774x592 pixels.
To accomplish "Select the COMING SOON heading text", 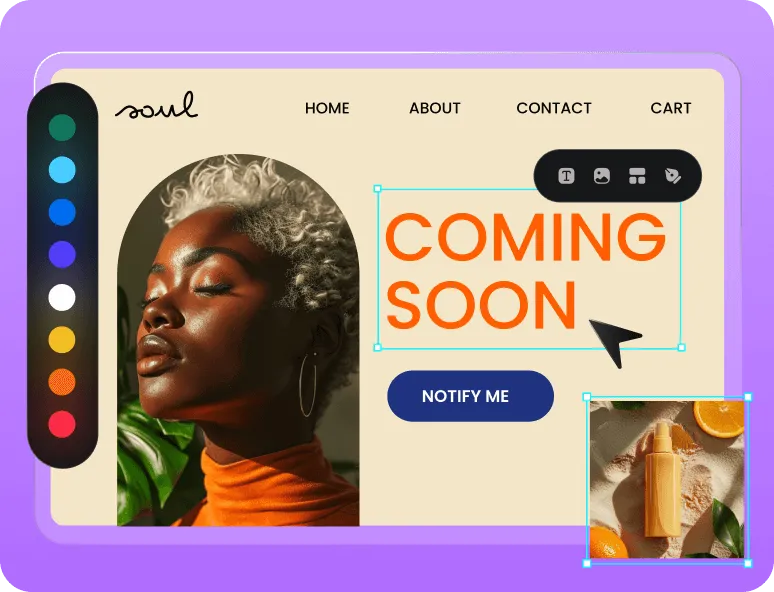I will (526, 271).
